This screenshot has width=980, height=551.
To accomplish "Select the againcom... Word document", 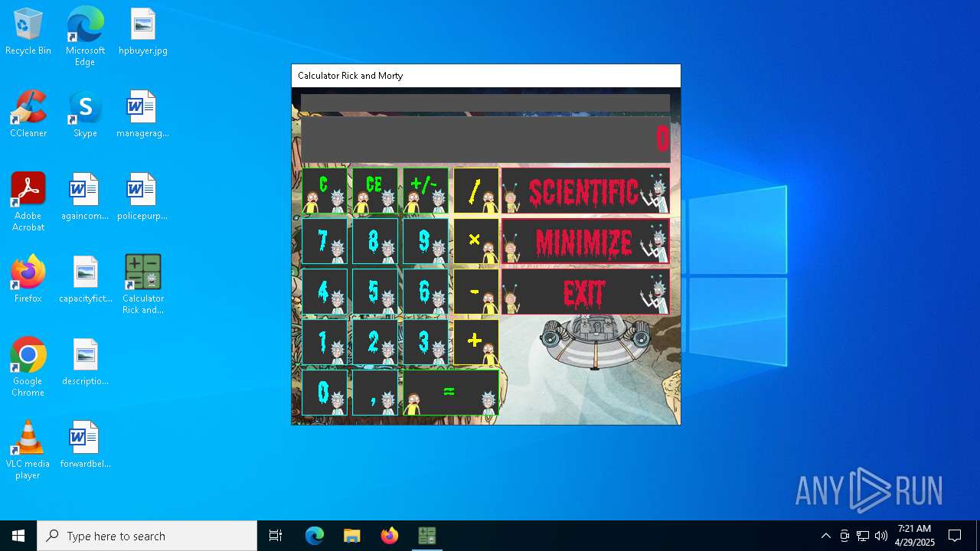I will pos(85,197).
